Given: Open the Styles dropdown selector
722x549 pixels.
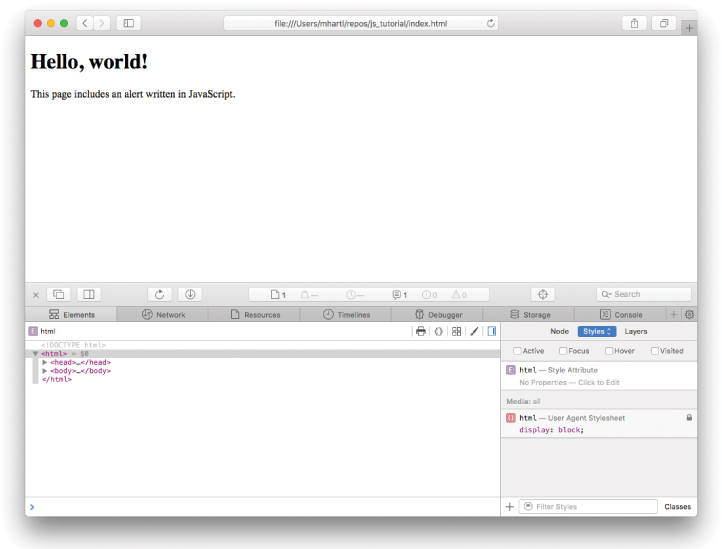Looking at the screenshot, I should (596, 331).
